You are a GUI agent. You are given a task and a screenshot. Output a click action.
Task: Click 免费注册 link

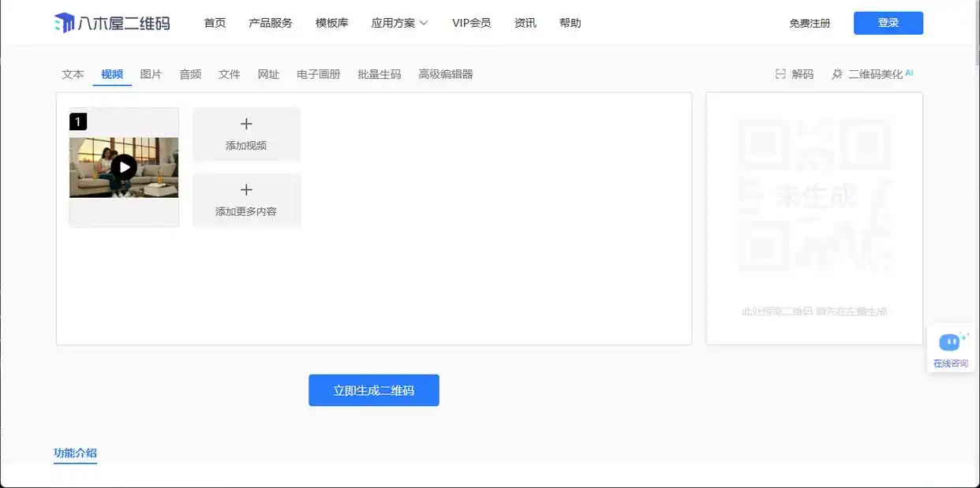pyautogui.click(x=810, y=24)
